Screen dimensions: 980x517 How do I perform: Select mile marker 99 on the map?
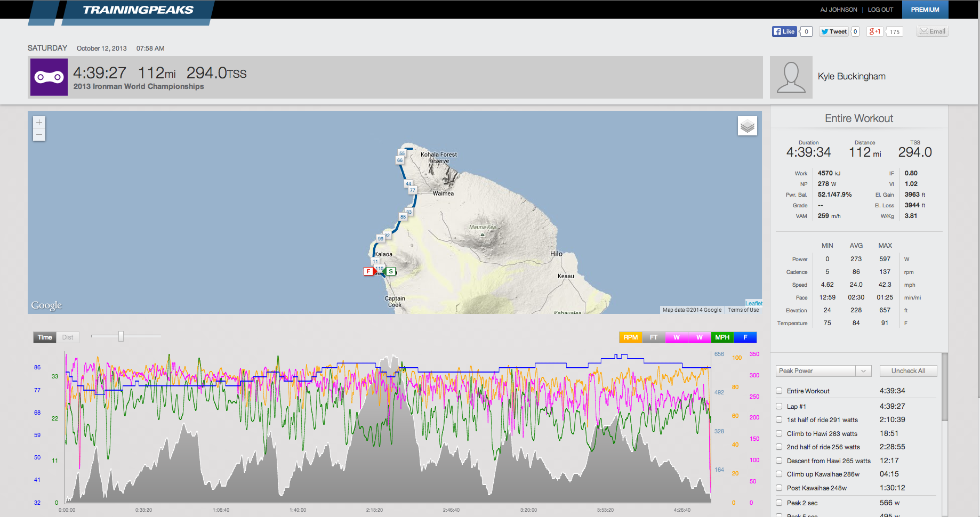pos(381,238)
